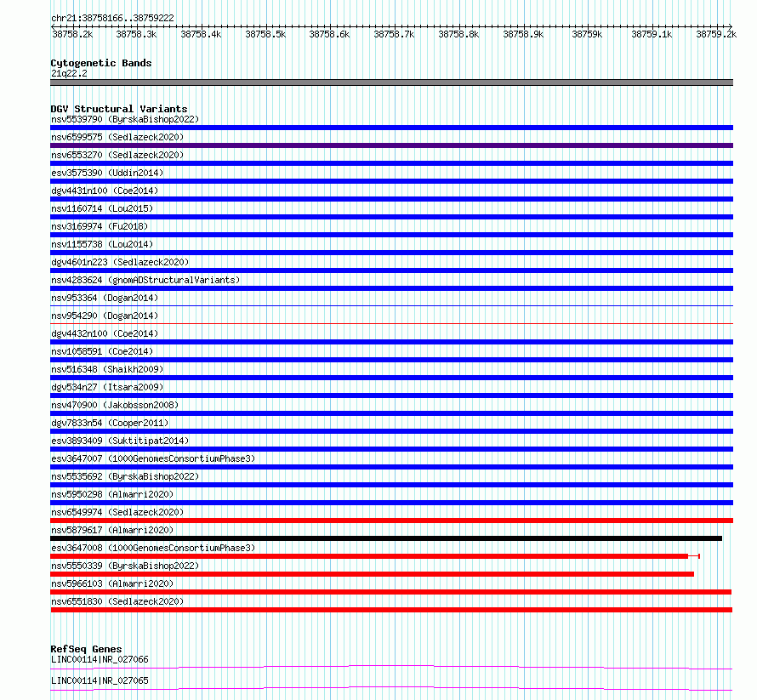Click the 38759.2k ruler tick label

(x=716, y=34)
